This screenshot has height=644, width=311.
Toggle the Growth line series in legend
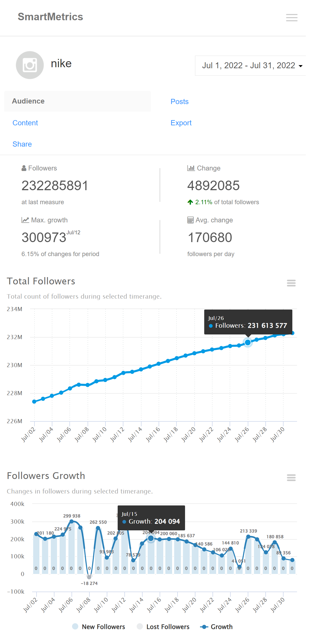(x=216, y=627)
